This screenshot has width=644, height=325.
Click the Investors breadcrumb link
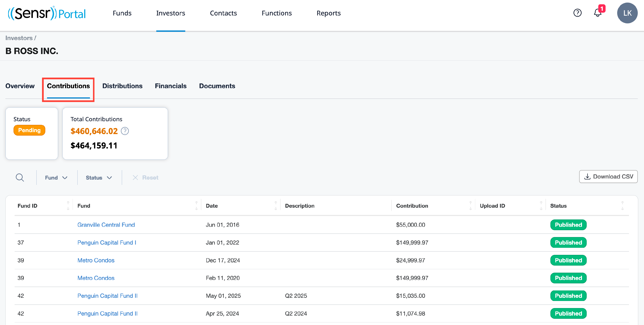19,38
